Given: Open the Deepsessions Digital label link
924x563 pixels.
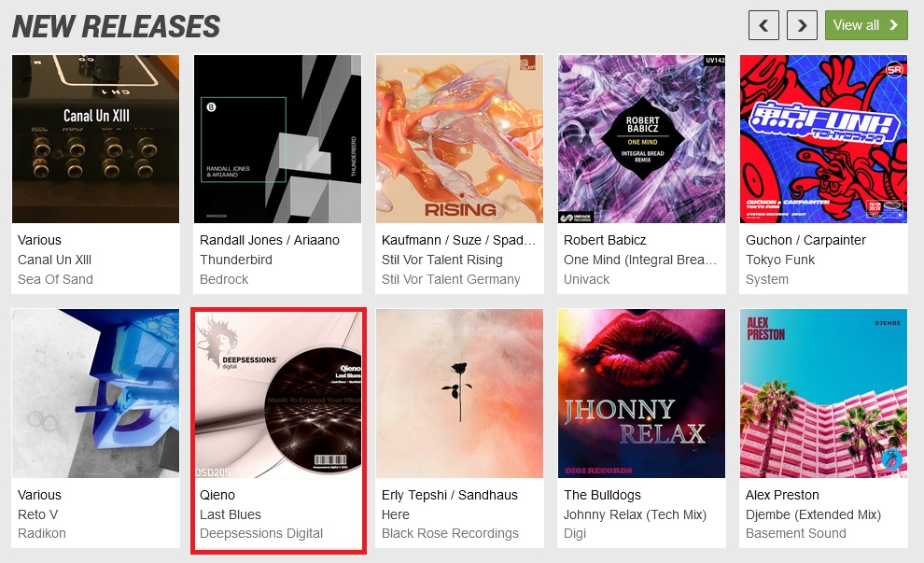Looking at the screenshot, I should [x=261, y=533].
